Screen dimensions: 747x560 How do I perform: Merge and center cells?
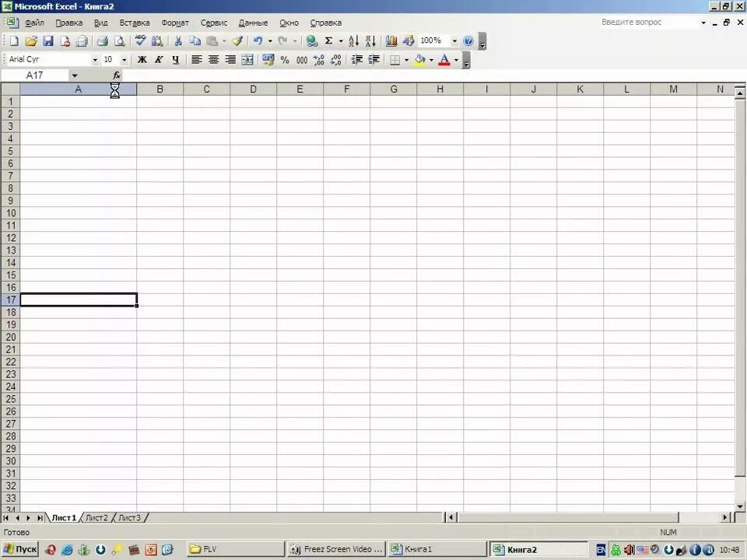(x=247, y=60)
